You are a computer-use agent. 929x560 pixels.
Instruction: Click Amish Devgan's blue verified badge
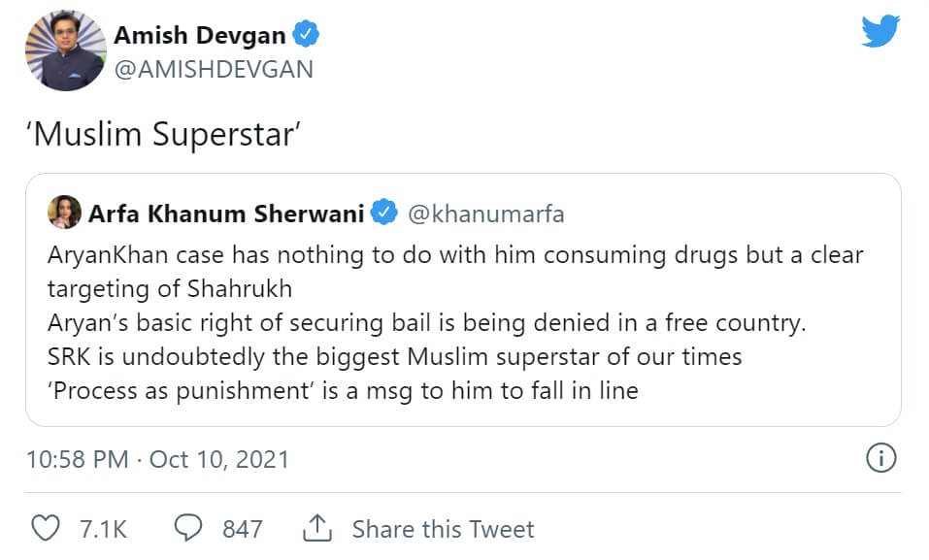pos(307,36)
